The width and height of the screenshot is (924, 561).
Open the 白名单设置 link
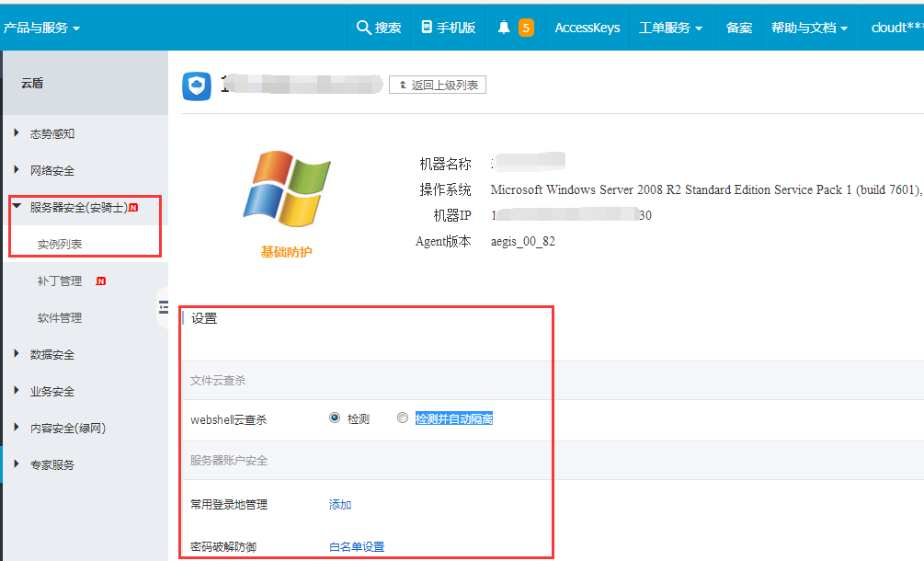click(357, 547)
